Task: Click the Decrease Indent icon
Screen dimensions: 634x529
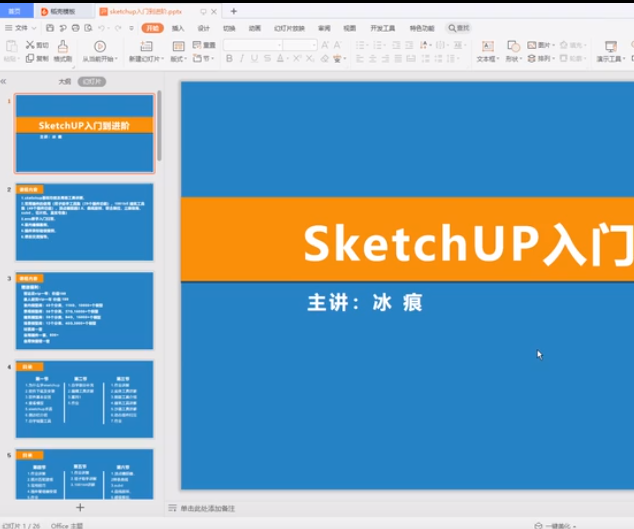Action: (396, 45)
